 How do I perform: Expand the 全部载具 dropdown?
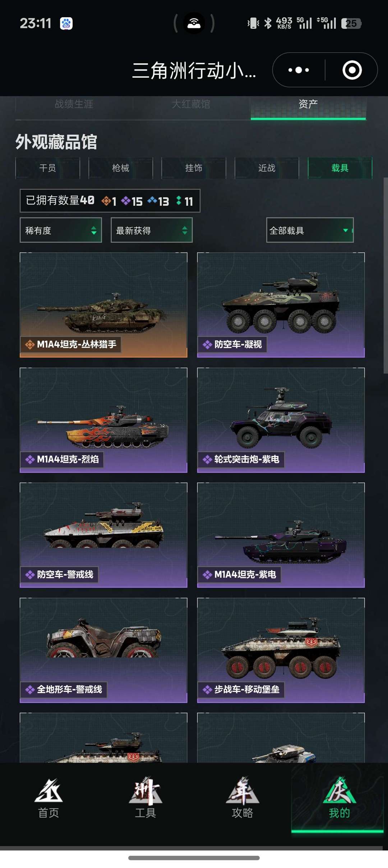[x=310, y=230]
